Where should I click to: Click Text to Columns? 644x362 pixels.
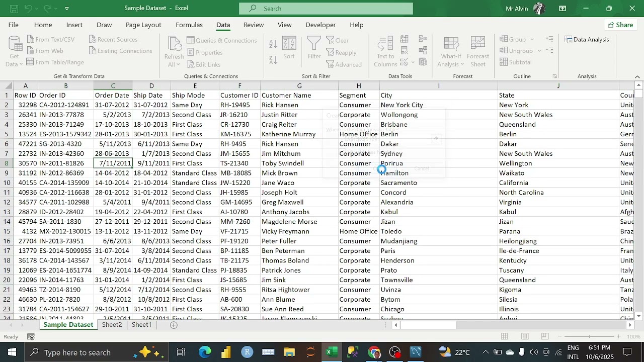pos(385,52)
